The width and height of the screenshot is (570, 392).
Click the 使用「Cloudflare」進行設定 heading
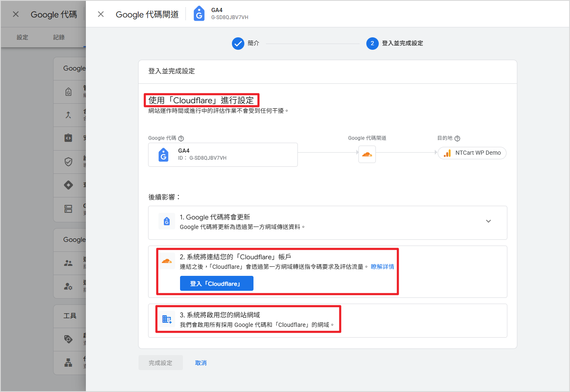[x=201, y=100]
